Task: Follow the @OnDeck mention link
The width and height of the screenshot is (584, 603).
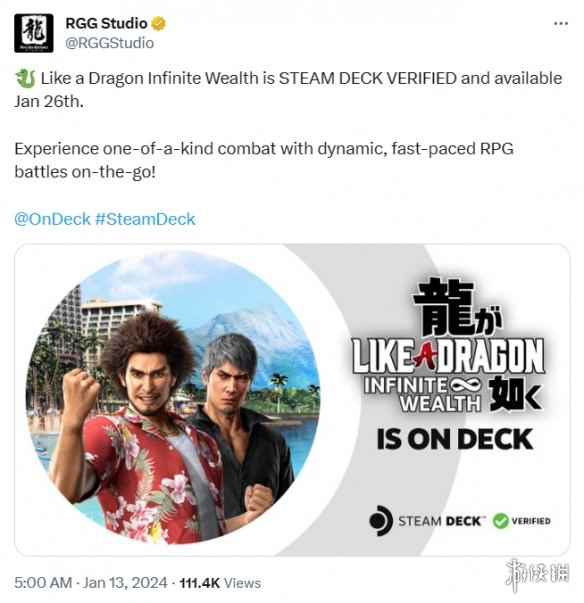Action: 52,219
